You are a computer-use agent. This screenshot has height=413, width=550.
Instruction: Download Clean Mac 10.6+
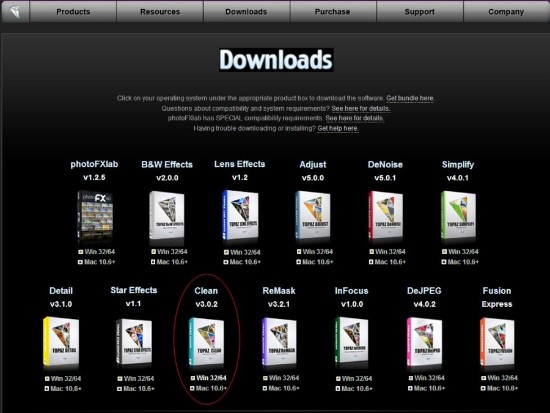(x=208, y=388)
